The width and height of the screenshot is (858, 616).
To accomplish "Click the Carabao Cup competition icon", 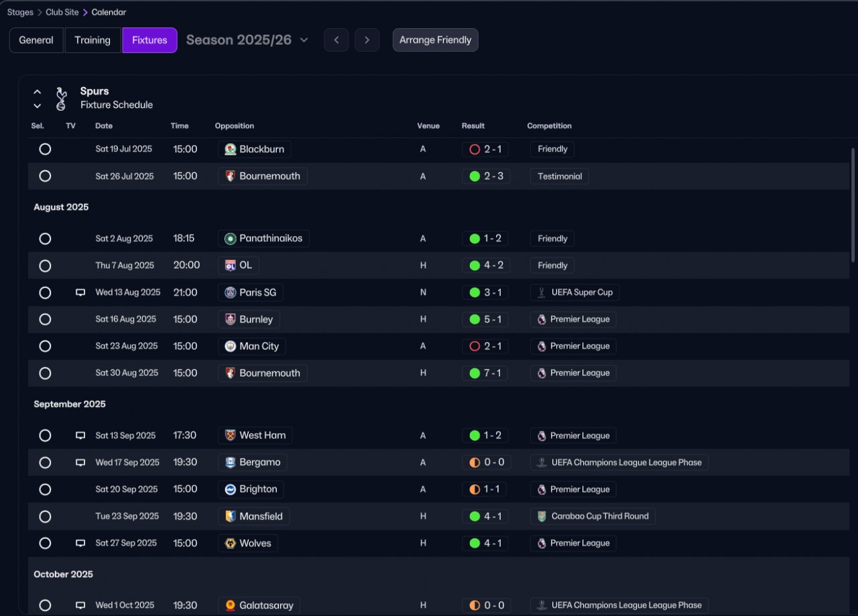I will coord(542,516).
